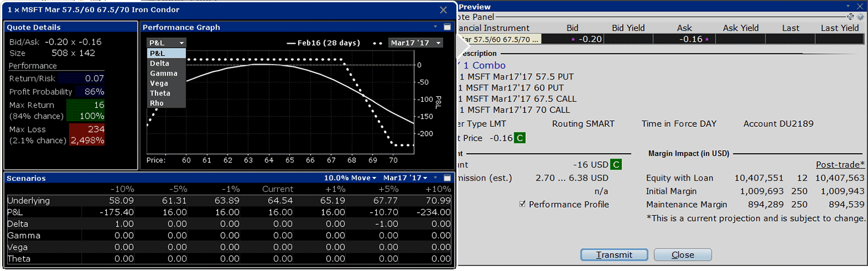This screenshot has width=868, height=271.
Task: Select Gamma in graph type list
Action: [166, 73]
